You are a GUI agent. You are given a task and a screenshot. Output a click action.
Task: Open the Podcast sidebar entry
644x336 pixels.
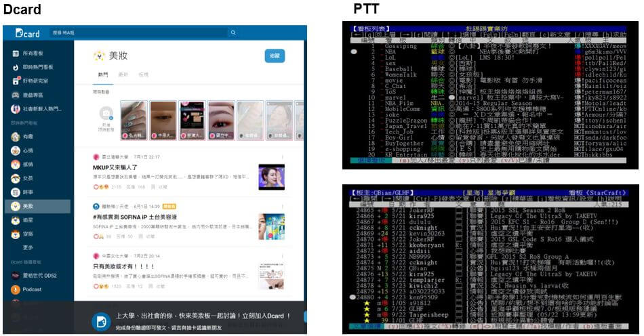point(26,289)
